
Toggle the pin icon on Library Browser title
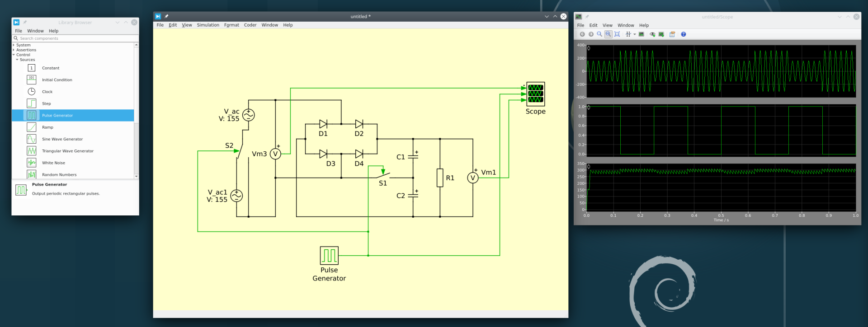click(x=25, y=22)
